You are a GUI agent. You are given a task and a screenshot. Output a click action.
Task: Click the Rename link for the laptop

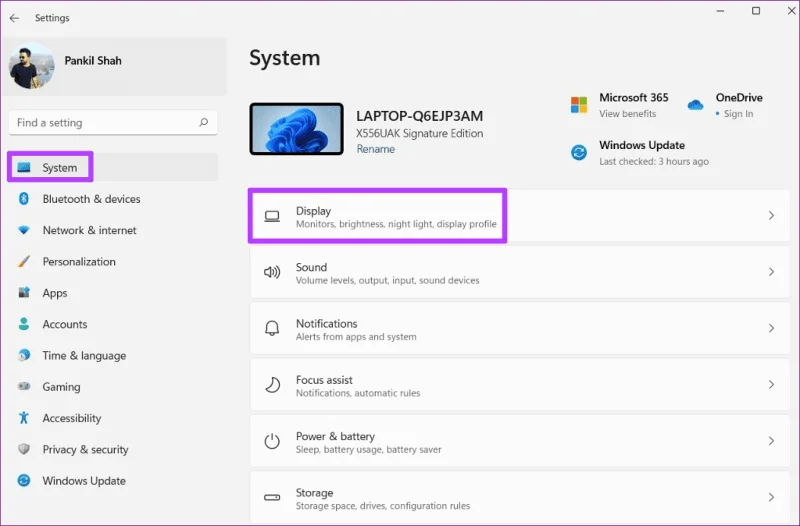click(x=376, y=149)
